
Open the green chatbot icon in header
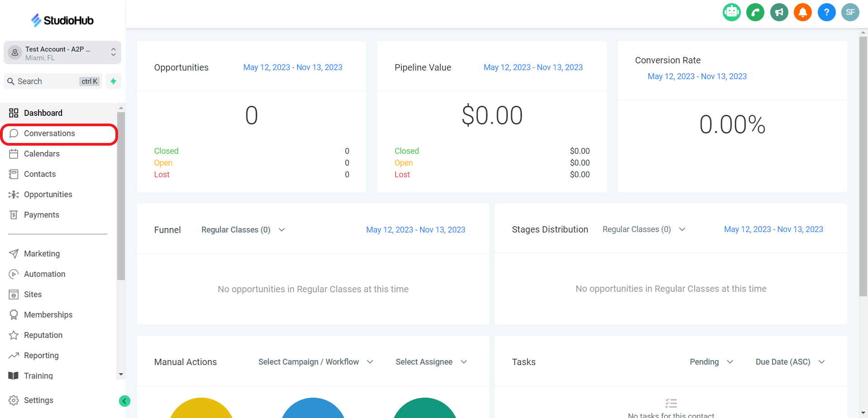click(x=731, y=12)
